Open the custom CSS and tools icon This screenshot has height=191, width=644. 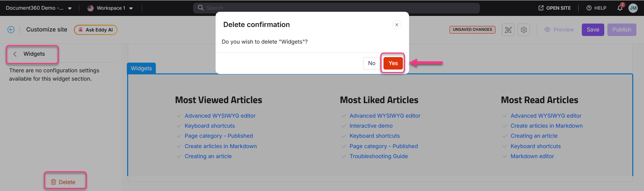click(508, 30)
